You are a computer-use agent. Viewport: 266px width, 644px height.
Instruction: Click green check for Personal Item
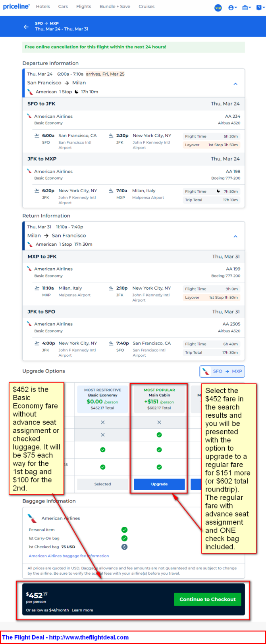click(124, 529)
